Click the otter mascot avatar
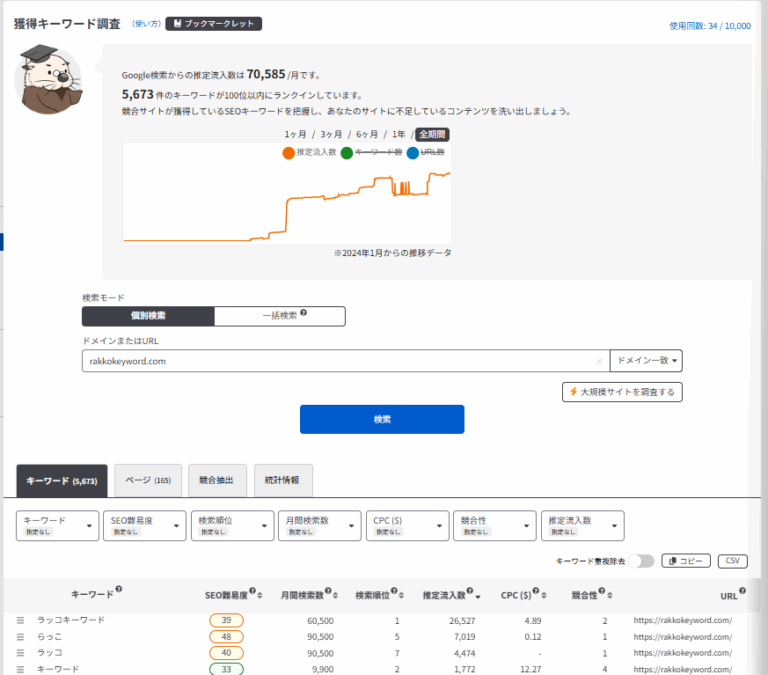Image resolution: width=768 pixels, height=675 pixels. [48, 79]
